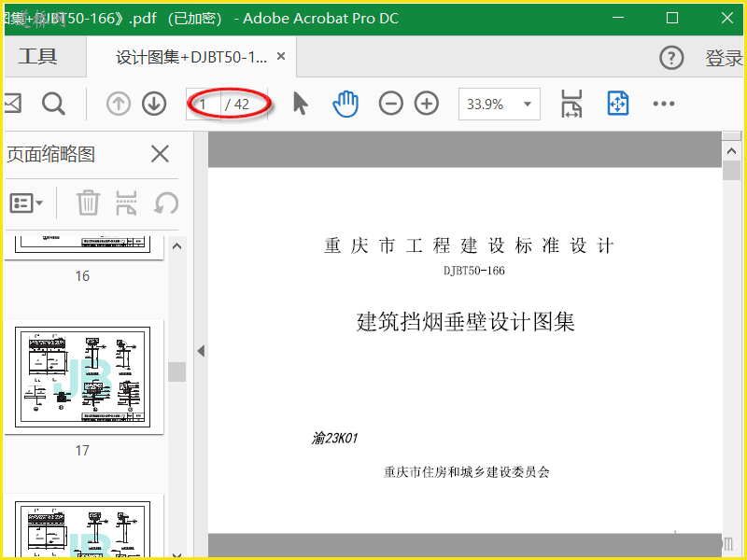Image resolution: width=747 pixels, height=560 pixels.
Task: Click the 渝23K01 text on the page
Action: 334,438
